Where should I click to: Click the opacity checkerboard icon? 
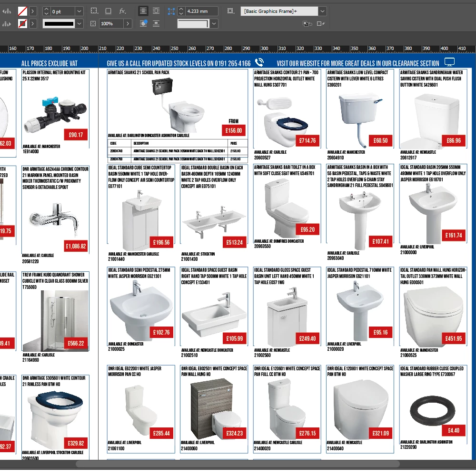pyautogui.click(x=93, y=24)
